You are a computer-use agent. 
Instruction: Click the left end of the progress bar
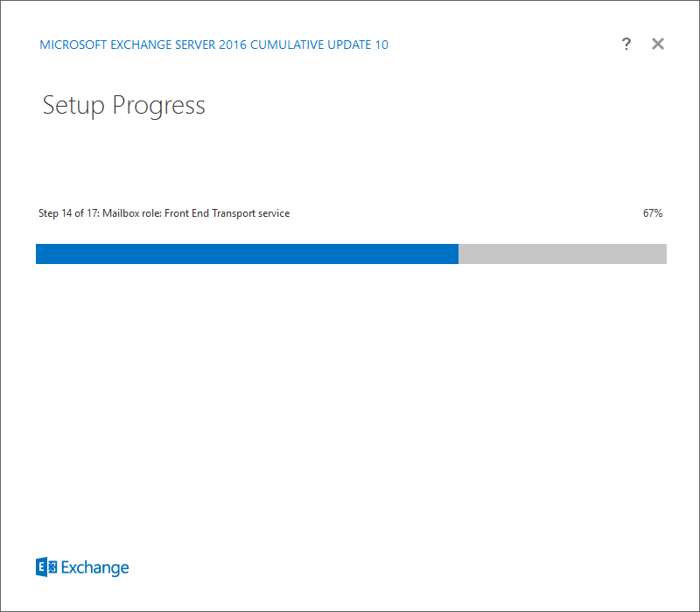[x=38, y=254]
